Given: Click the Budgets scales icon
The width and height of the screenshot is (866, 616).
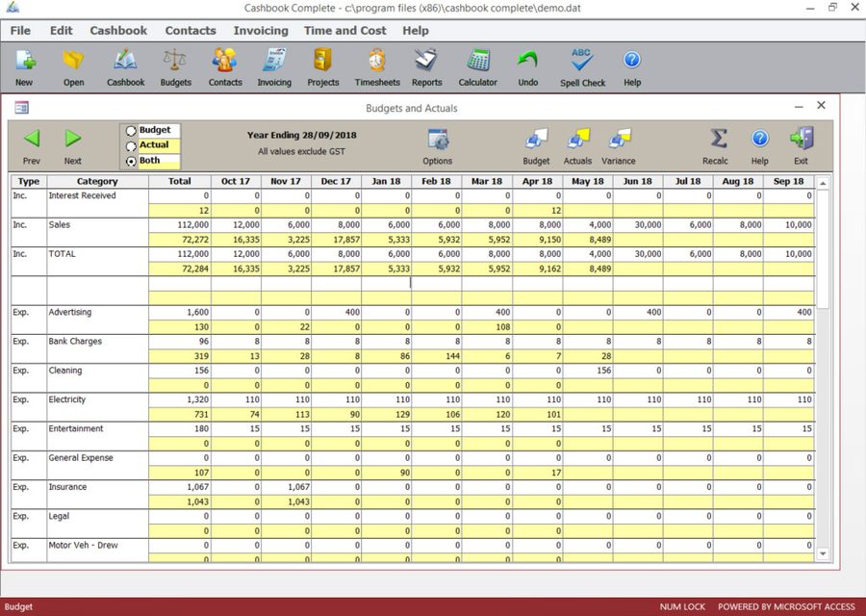Looking at the screenshot, I should pos(175,61).
